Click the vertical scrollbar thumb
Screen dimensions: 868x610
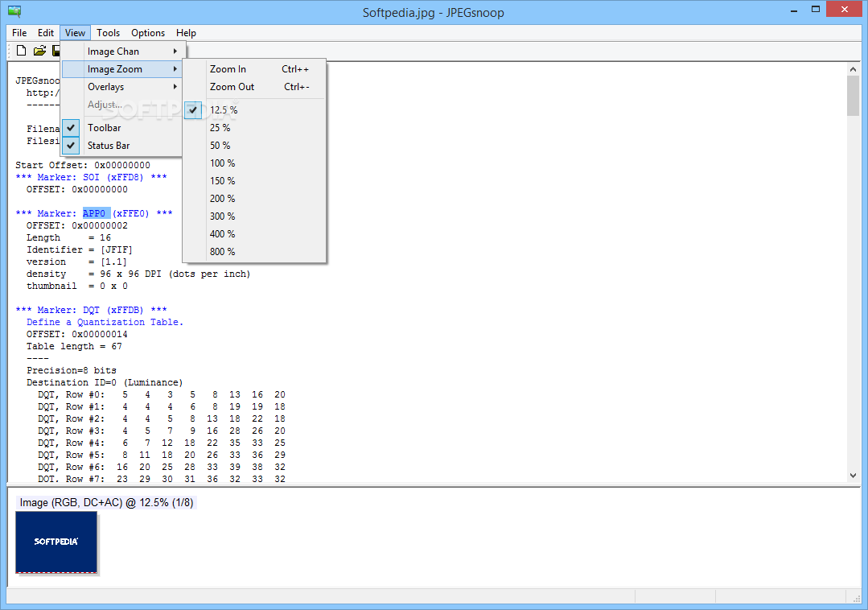[x=853, y=96]
